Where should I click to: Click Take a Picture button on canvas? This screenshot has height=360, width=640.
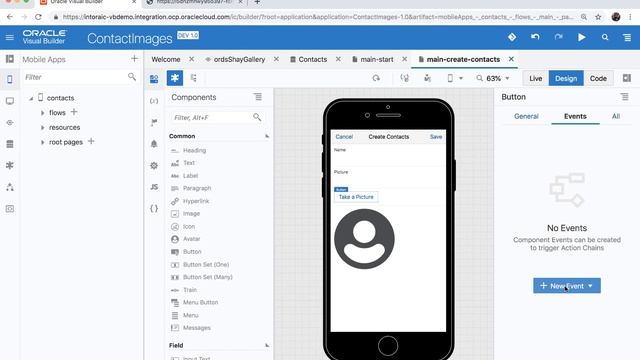tap(356, 197)
